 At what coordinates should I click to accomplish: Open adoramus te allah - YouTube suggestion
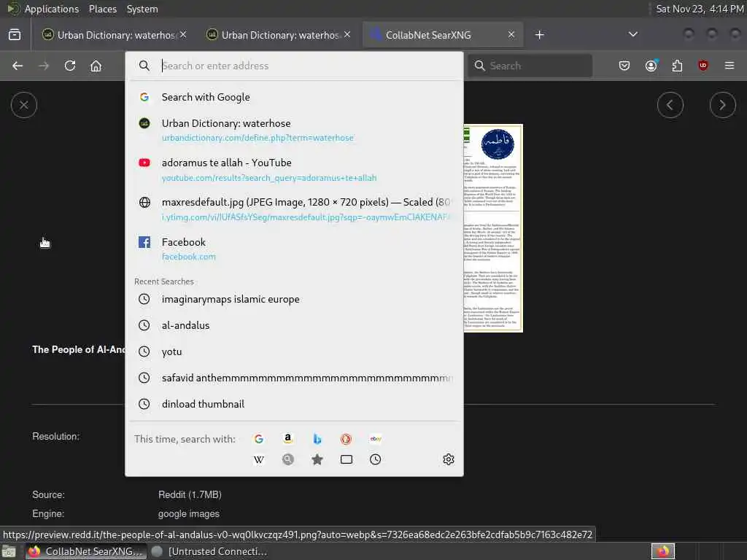(294, 169)
